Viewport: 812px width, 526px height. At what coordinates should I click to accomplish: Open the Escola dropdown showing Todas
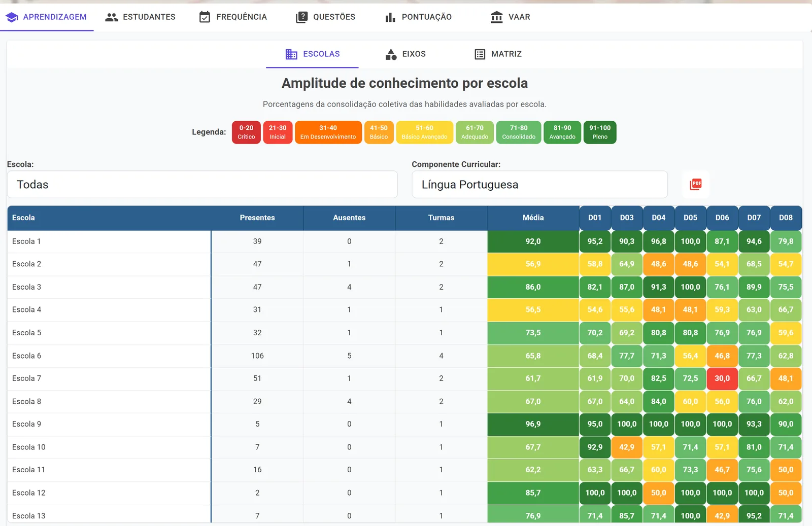tap(202, 184)
